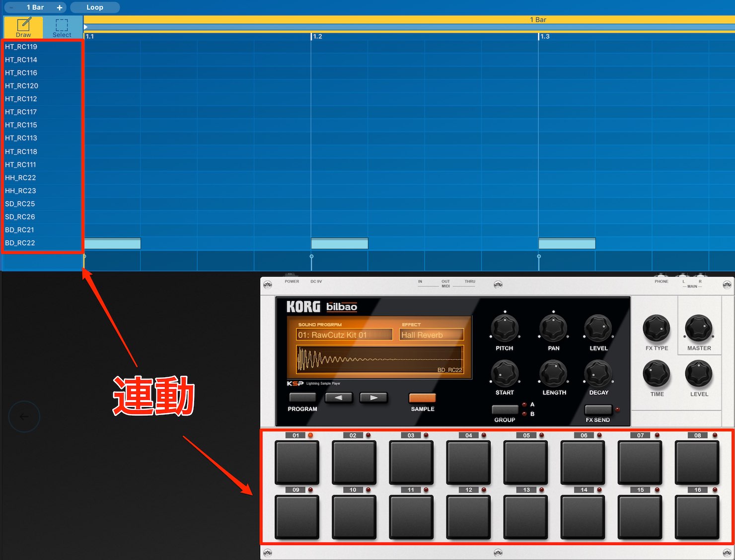Select the Draw pencil tool
This screenshot has height=560, width=735.
click(23, 27)
